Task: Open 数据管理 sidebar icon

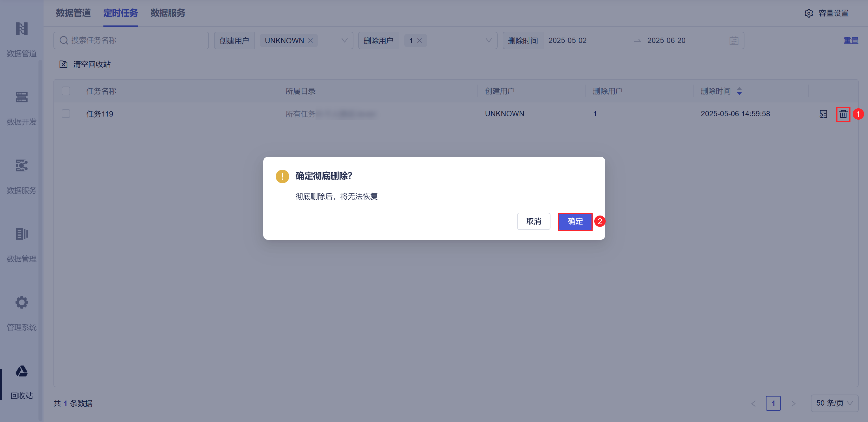Action: pyautogui.click(x=21, y=234)
